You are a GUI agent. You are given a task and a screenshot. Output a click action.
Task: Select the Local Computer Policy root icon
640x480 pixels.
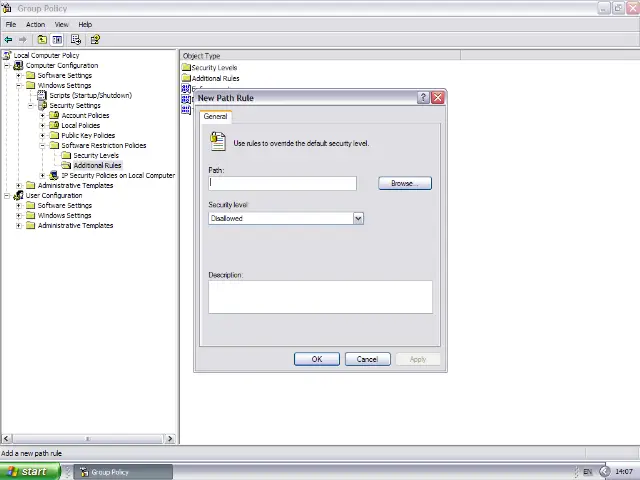[x=7, y=55]
